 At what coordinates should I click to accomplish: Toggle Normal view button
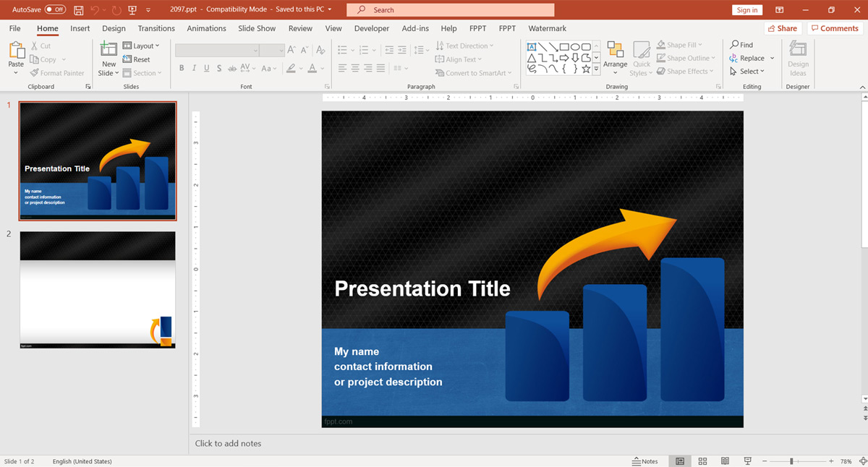tap(680, 461)
